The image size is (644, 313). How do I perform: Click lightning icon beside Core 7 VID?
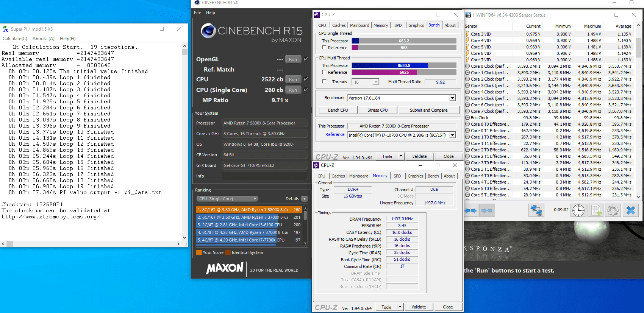point(467,60)
